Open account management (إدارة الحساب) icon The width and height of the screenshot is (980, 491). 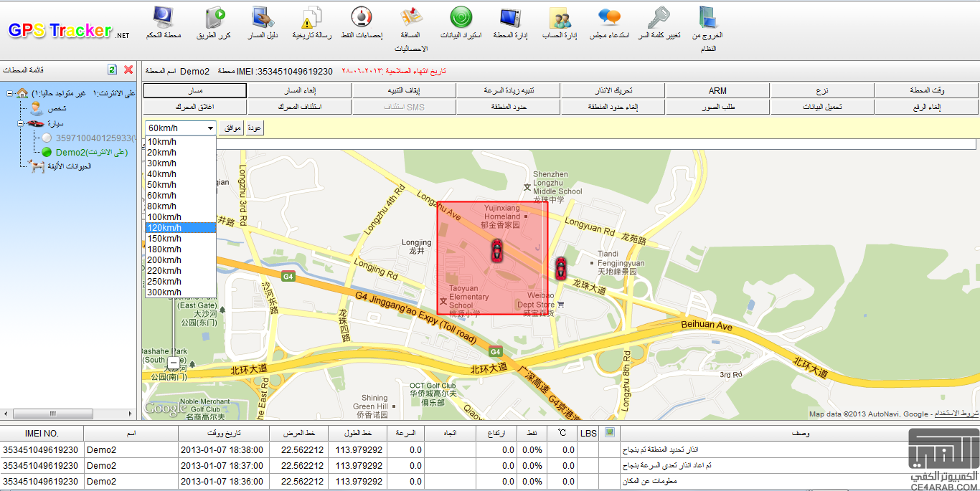click(560, 16)
